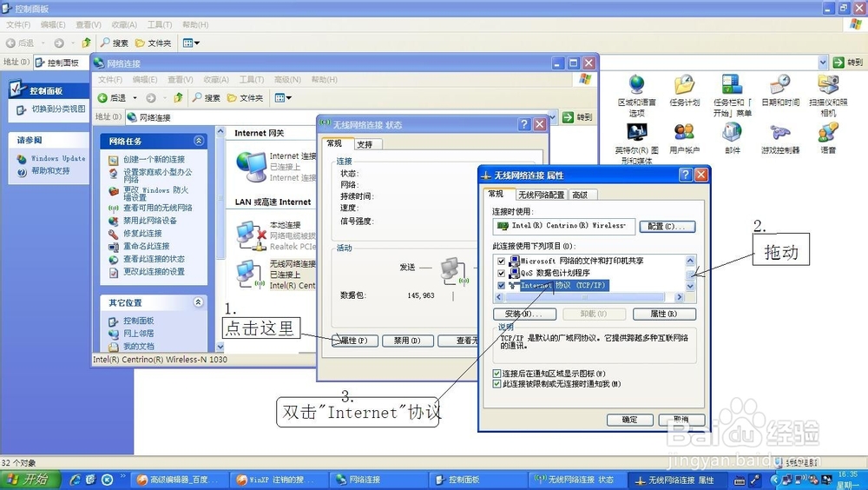This screenshot has width=868, height=490.
Task: Click 切换到分类视图 link
Action: click(58, 109)
